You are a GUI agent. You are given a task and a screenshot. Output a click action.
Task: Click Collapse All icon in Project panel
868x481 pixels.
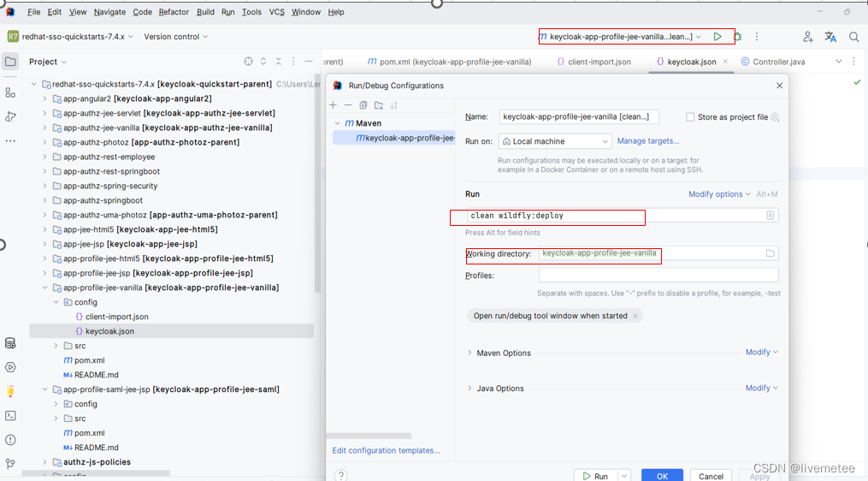279,62
